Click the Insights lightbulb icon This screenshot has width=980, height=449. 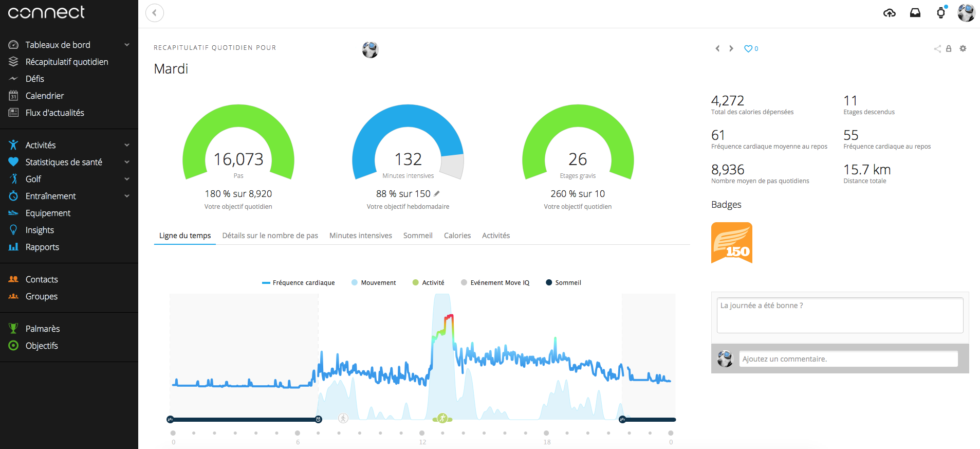click(13, 230)
